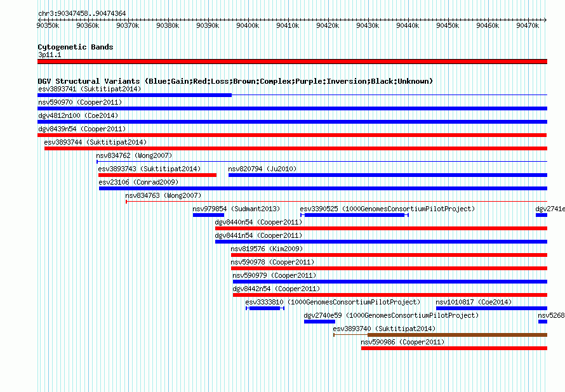
Task: Open esv3390525 1000GenomesConsortiumPilotProject variant
Action: [387, 209]
